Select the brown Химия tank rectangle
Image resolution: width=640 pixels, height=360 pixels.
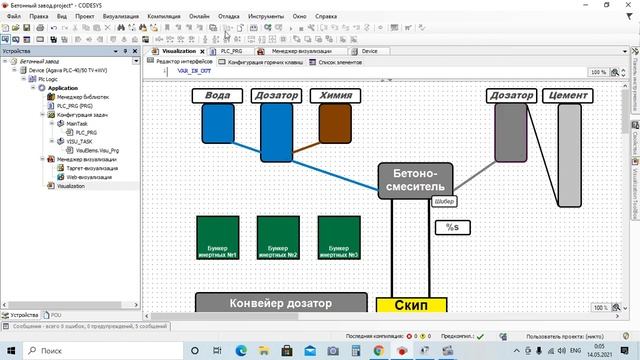(335, 123)
